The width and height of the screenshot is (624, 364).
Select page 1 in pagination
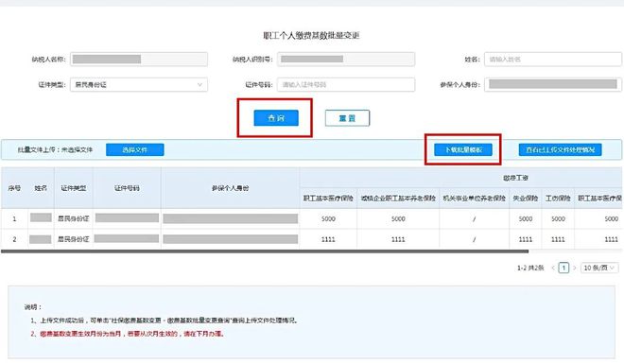click(x=563, y=268)
